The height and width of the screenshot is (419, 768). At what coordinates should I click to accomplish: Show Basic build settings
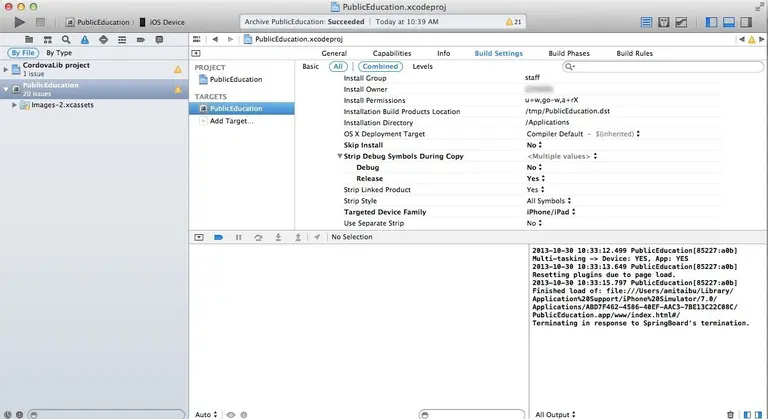pyautogui.click(x=311, y=67)
